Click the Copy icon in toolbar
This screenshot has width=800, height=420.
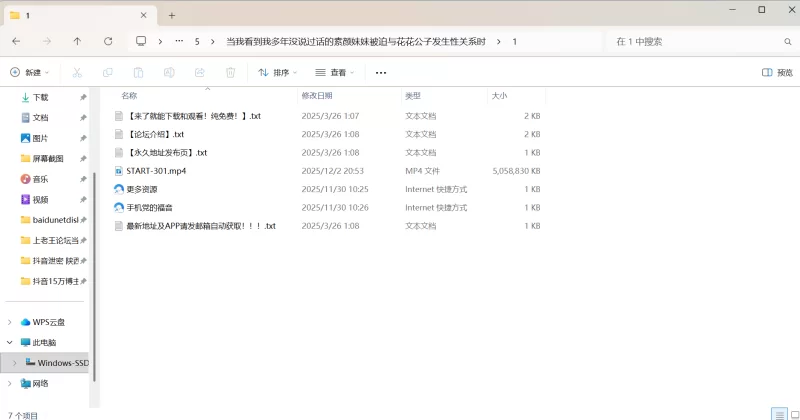pyautogui.click(x=108, y=72)
